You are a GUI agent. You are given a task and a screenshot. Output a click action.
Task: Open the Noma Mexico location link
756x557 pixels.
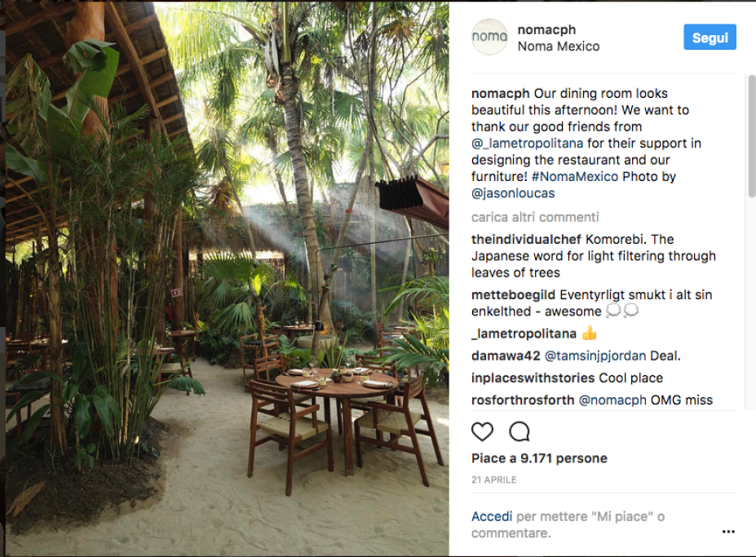559,46
